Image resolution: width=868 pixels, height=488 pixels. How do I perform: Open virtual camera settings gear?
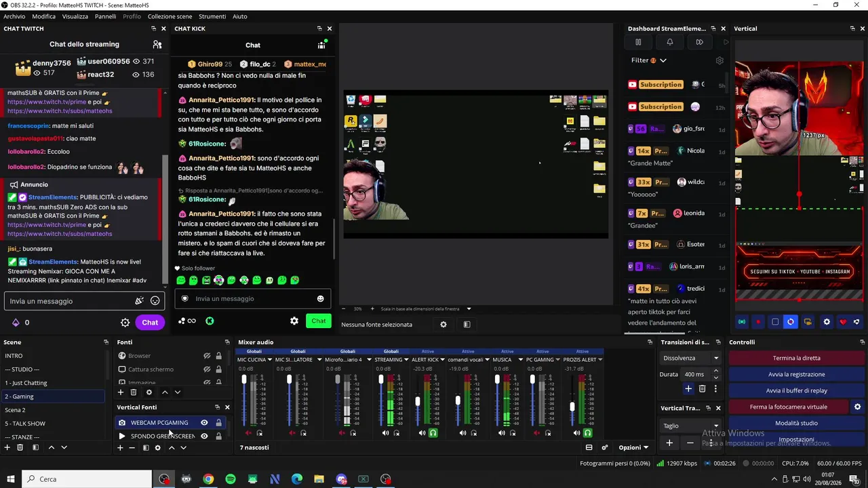click(857, 407)
